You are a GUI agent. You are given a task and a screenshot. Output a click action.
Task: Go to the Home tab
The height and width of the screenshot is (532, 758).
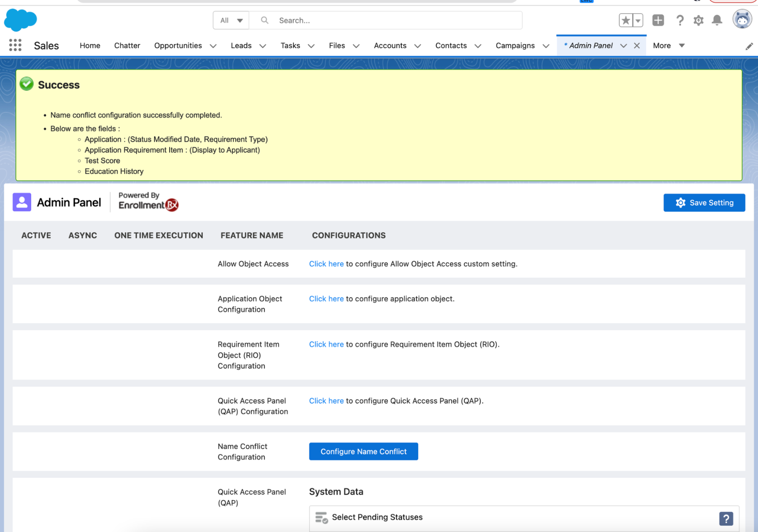point(90,46)
